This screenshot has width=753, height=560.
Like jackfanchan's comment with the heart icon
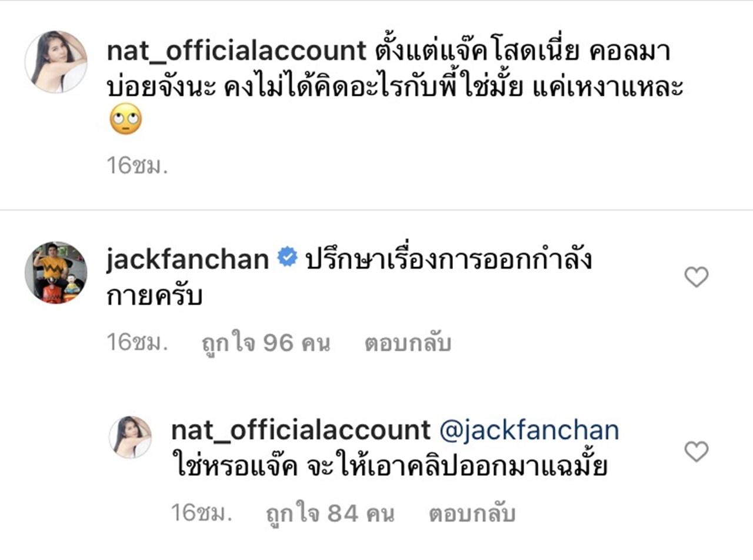pyautogui.click(x=697, y=276)
